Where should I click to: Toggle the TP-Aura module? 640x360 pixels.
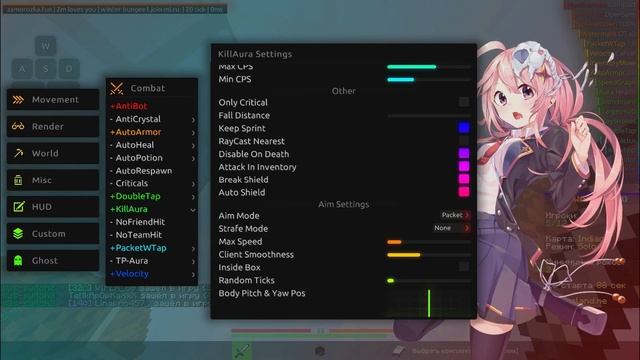(x=129, y=261)
